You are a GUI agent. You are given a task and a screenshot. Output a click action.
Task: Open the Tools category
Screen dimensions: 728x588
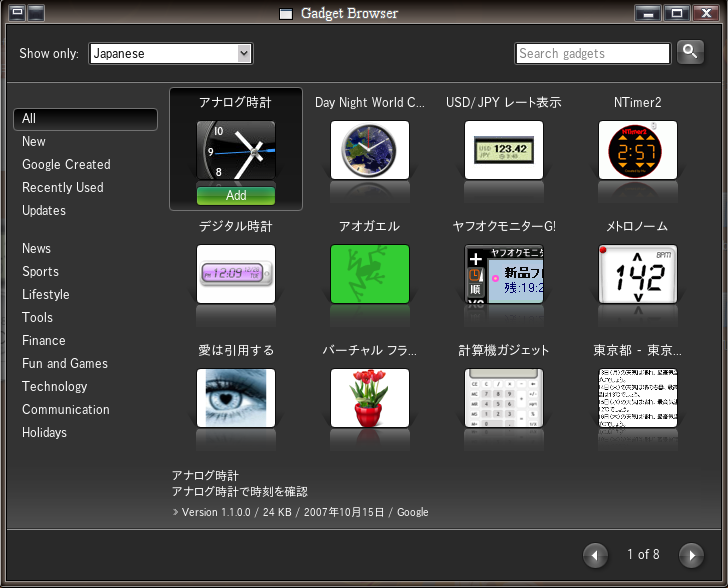37,318
